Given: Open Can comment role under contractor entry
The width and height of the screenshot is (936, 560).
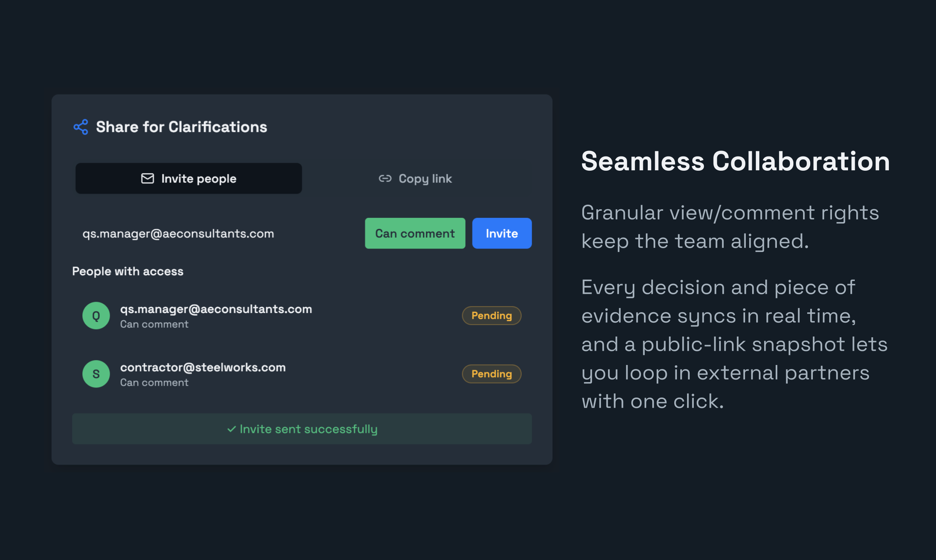Looking at the screenshot, I should (154, 382).
